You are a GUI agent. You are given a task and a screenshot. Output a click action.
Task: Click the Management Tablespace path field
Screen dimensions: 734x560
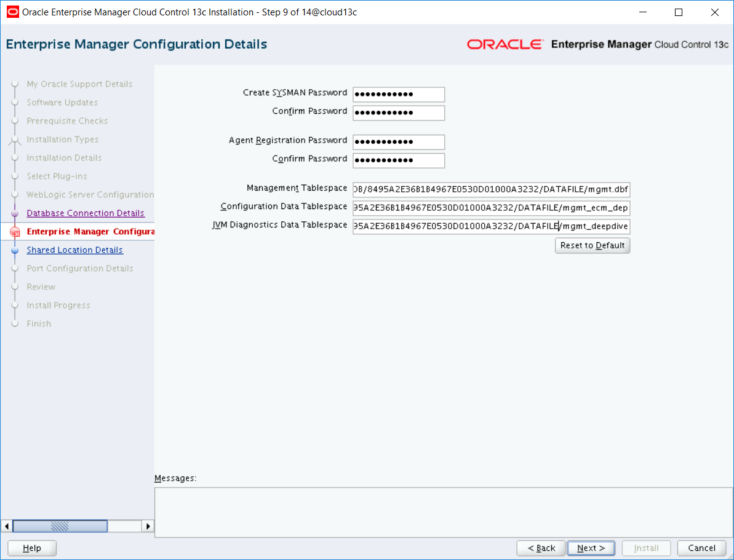[x=492, y=190]
